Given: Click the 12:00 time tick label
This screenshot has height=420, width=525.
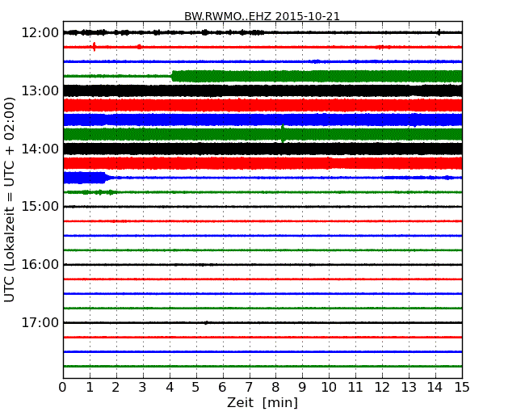Looking at the screenshot, I should pos(40,33).
